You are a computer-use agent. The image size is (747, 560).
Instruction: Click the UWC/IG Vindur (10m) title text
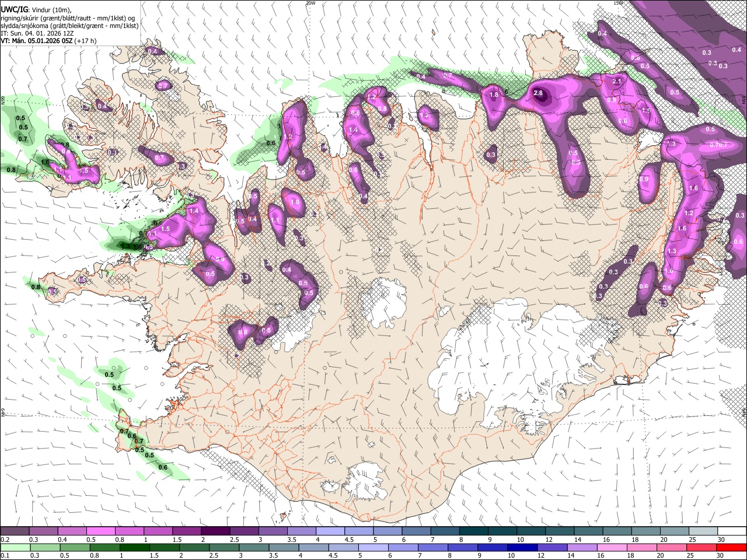36,10
